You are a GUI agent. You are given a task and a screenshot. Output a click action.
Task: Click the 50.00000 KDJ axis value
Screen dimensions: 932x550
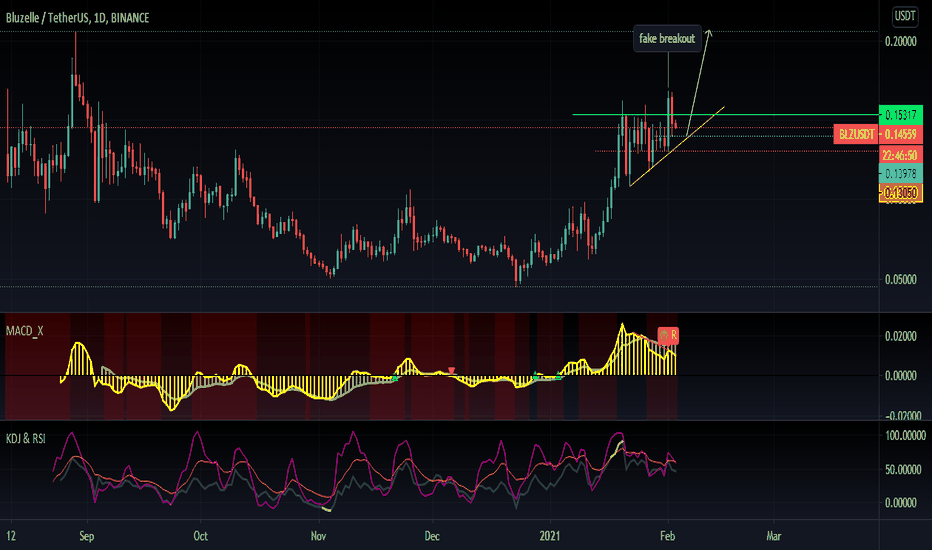click(903, 470)
